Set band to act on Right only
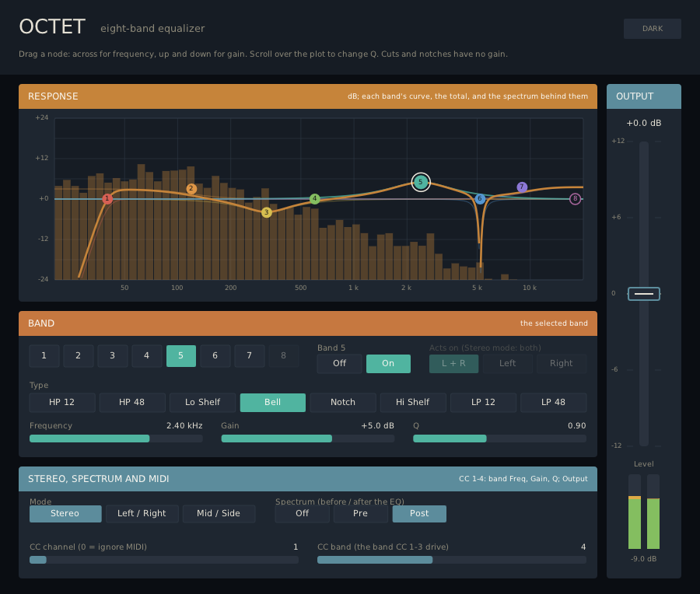 tap(561, 363)
